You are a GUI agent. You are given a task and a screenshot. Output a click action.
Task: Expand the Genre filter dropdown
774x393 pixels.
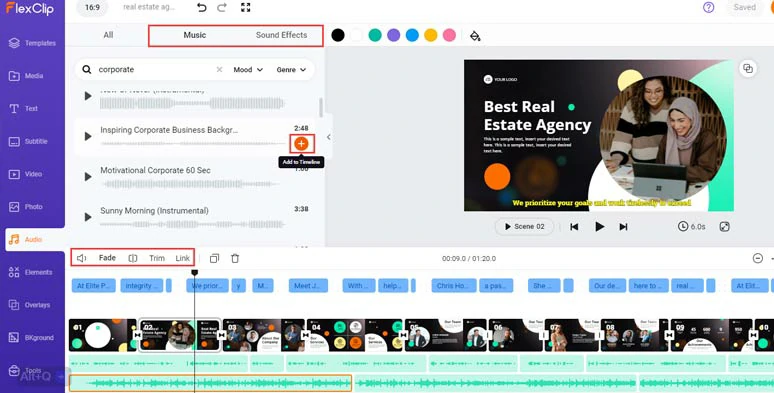point(291,70)
